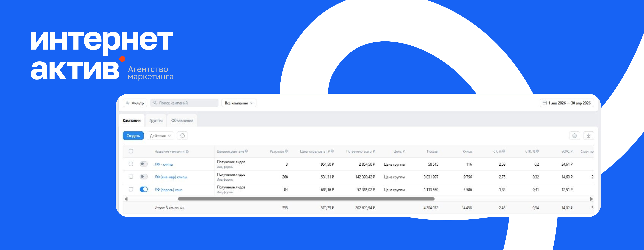Open the "ЛФ (апрель) клип" campaign link

(x=168, y=190)
